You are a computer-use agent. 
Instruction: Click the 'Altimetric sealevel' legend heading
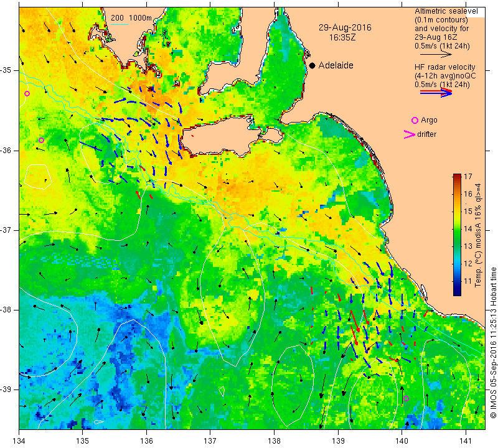(x=446, y=11)
